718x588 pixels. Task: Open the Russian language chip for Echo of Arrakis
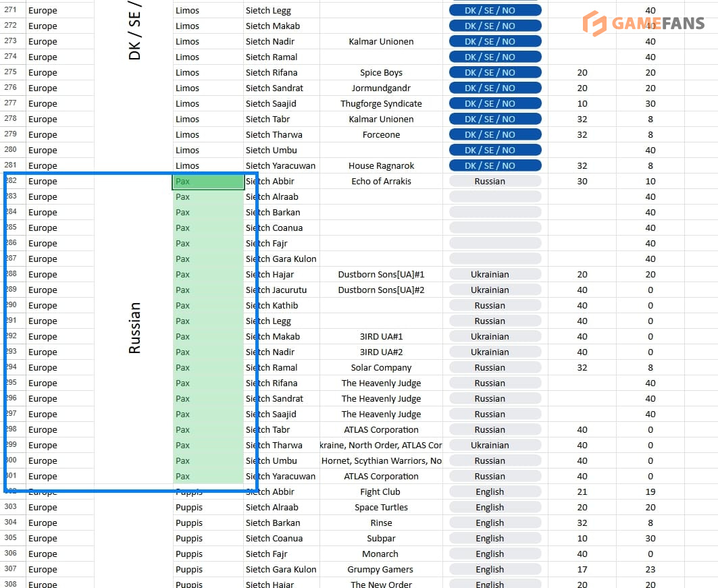pos(495,181)
